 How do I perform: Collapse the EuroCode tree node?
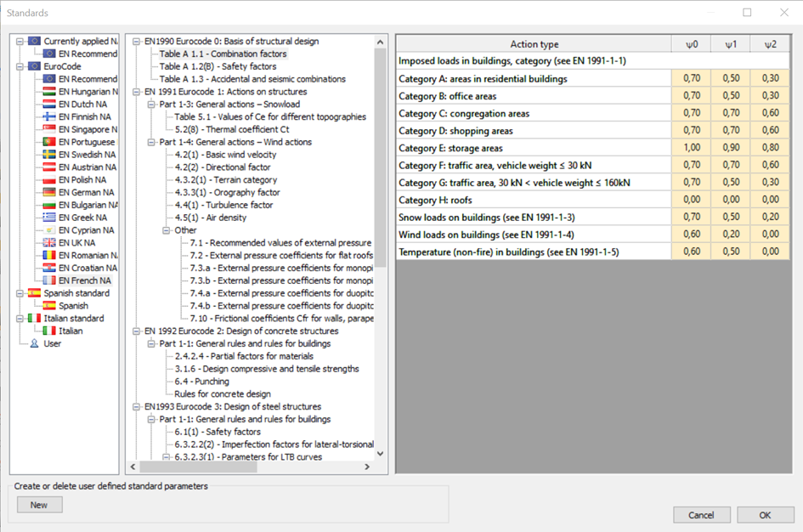pos(20,66)
